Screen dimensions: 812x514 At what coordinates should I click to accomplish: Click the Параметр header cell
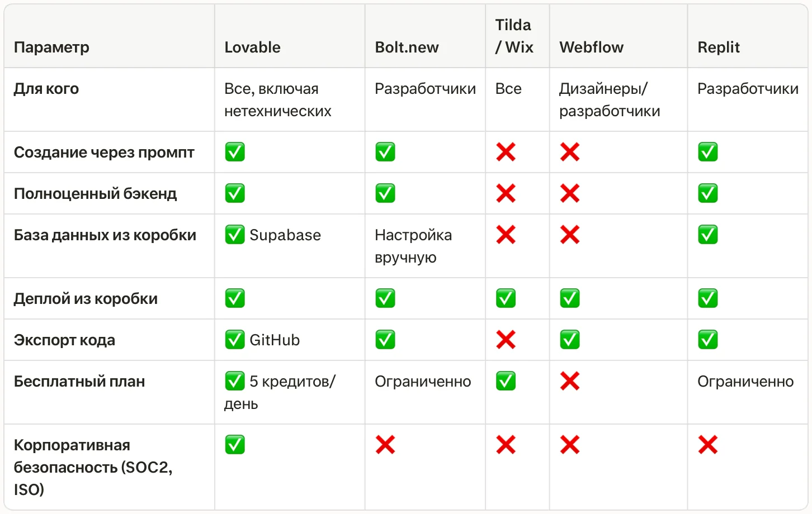point(51,47)
